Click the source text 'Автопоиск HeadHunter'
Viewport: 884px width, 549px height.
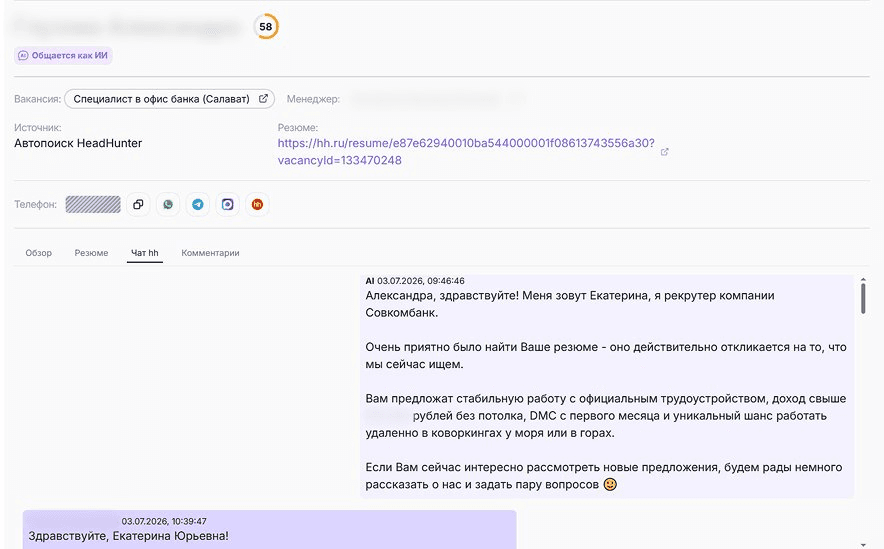tap(78, 143)
